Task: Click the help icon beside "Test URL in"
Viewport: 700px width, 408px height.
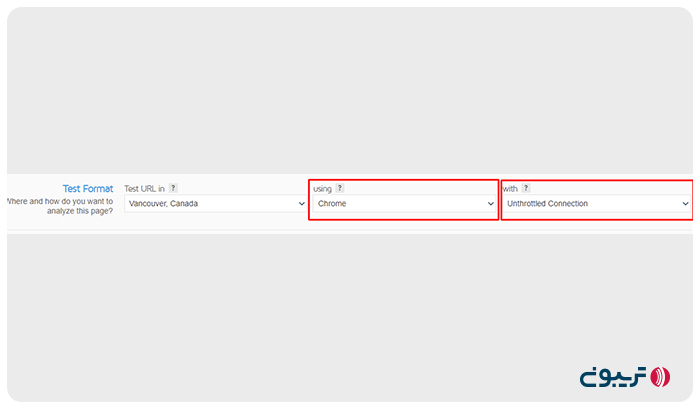Action: [x=173, y=188]
